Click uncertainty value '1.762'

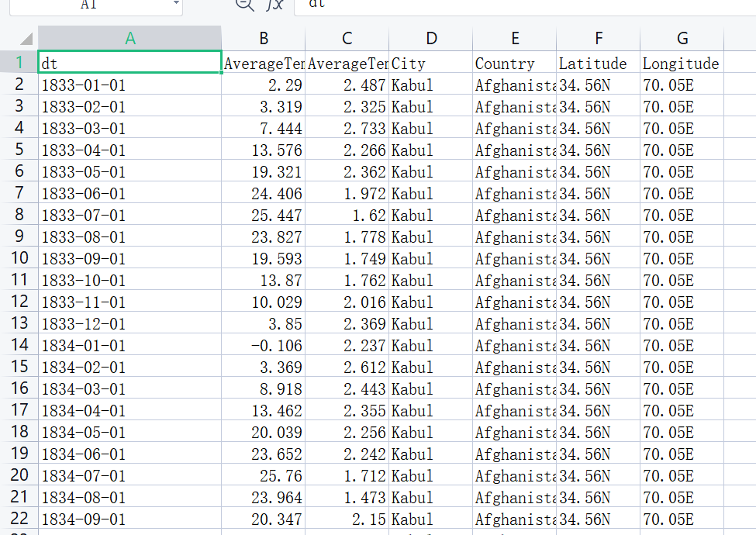(347, 280)
